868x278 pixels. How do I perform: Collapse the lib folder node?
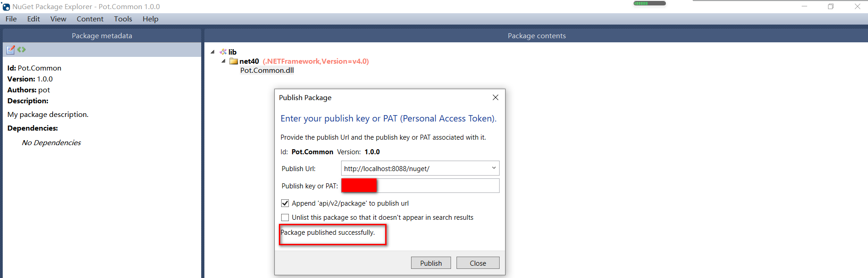click(213, 52)
